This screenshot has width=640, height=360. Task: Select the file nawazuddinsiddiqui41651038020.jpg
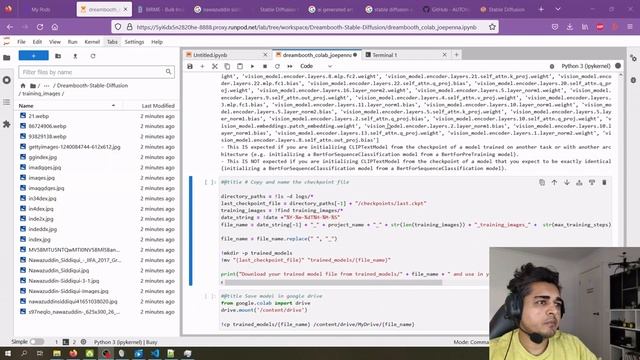click(73, 302)
